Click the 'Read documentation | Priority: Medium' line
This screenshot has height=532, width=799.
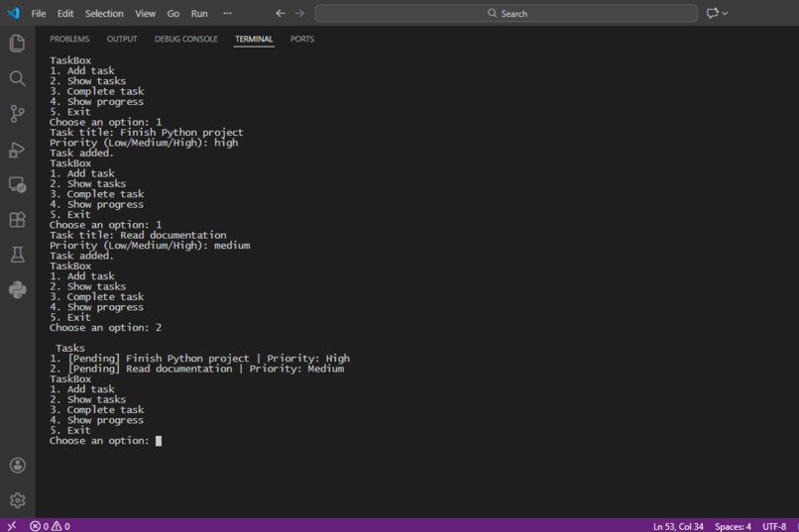point(196,369)
